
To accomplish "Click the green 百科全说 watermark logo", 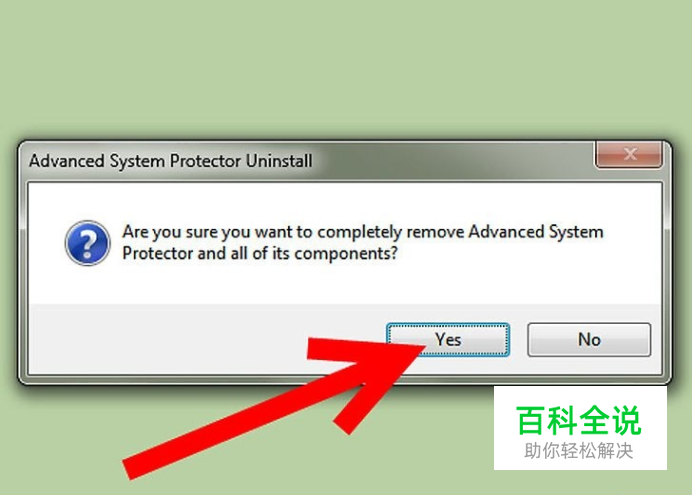I will point(578,421).
